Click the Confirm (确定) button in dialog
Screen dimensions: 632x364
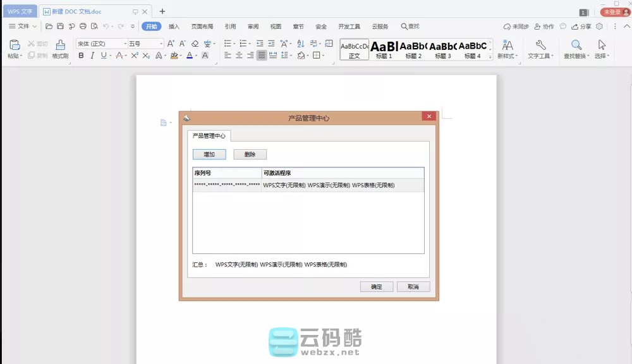(377, 287)
